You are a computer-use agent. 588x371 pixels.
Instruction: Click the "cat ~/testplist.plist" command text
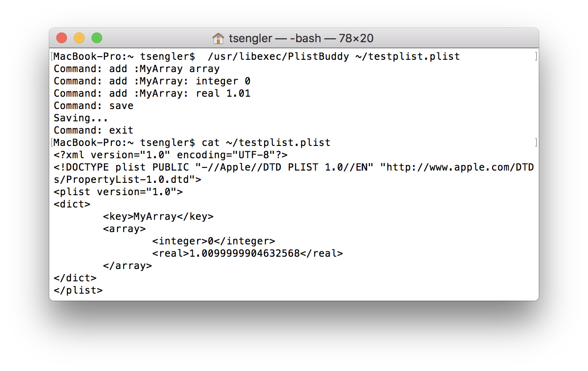click(266, 143)
